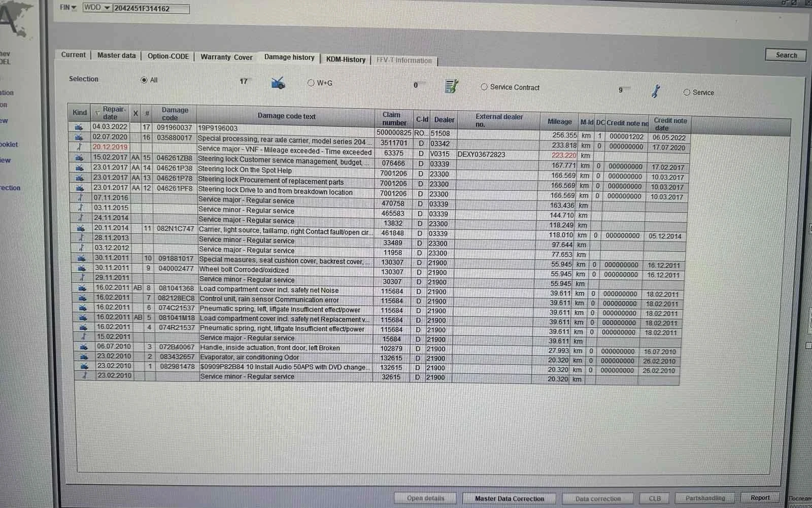Click the VIN number input field
Viewport: 812px width, 508px height.
151,9
